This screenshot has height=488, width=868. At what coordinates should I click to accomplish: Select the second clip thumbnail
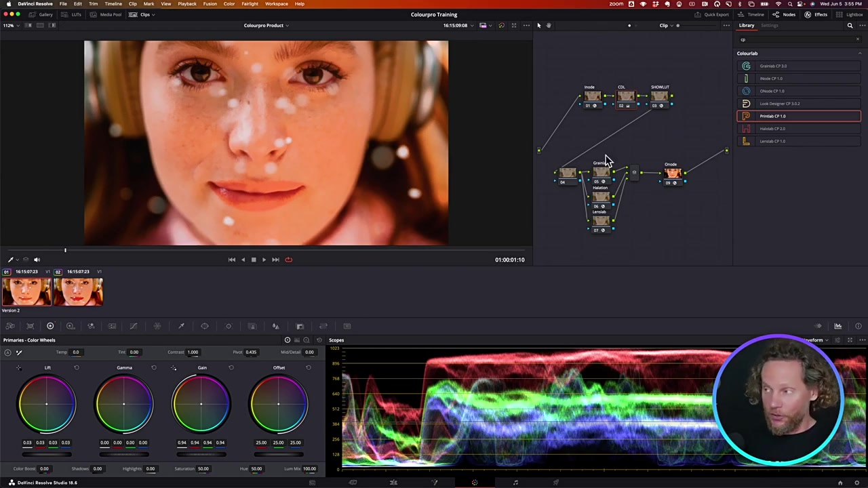(78, 292)
